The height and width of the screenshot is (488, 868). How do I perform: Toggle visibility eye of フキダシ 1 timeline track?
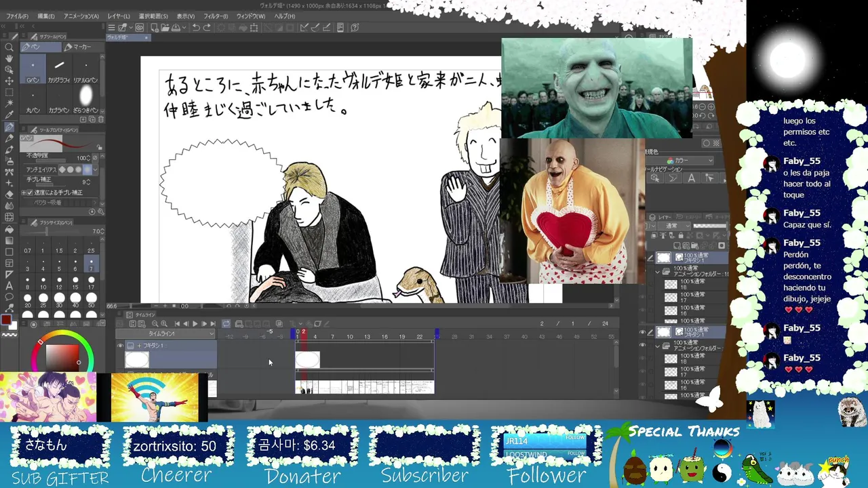[x=121, y=346]
